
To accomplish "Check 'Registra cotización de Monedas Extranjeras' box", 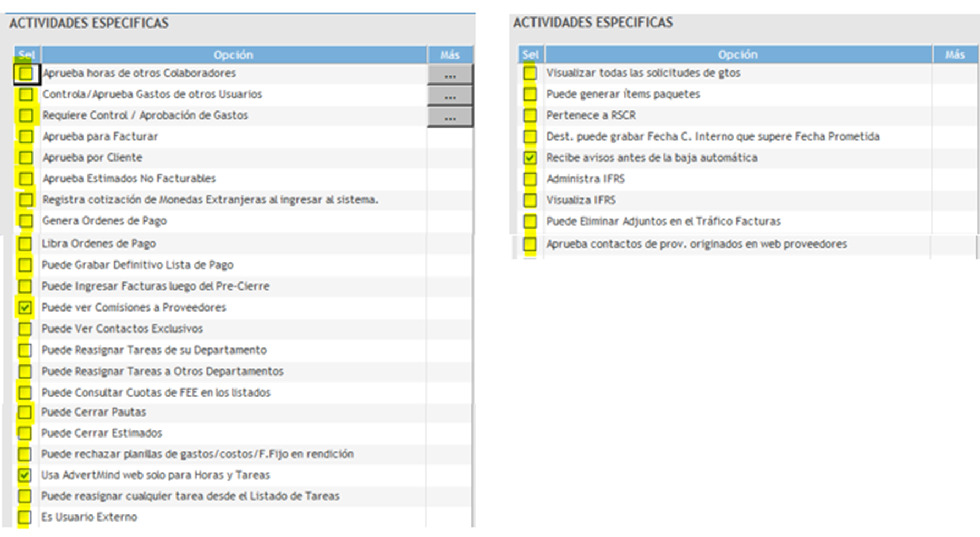I will [26, 200].
